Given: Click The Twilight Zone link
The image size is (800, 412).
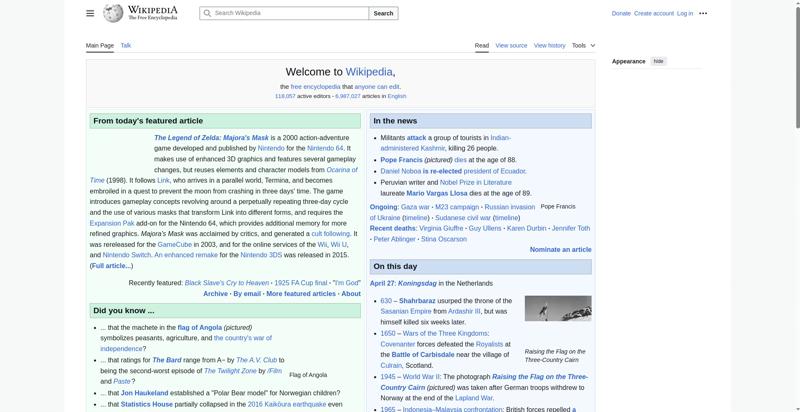Looking at the screenshot, I should click(x=230, y=371).
